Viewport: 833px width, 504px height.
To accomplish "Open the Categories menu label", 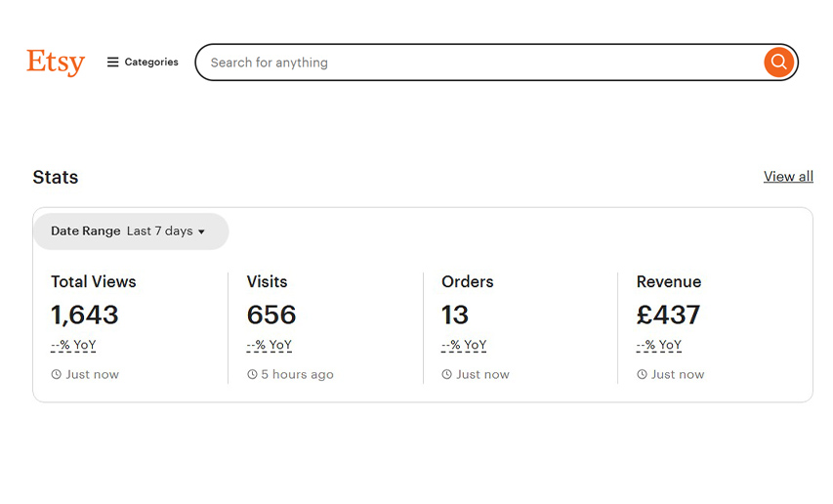I will coord(151,63).
